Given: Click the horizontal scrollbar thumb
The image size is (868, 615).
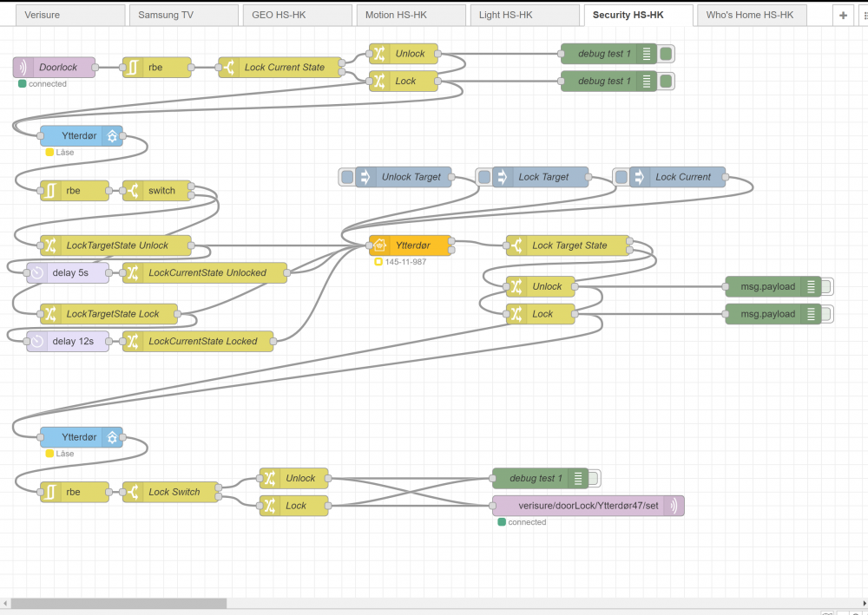Looking at the screenshot, I should (x=118, y=603).
